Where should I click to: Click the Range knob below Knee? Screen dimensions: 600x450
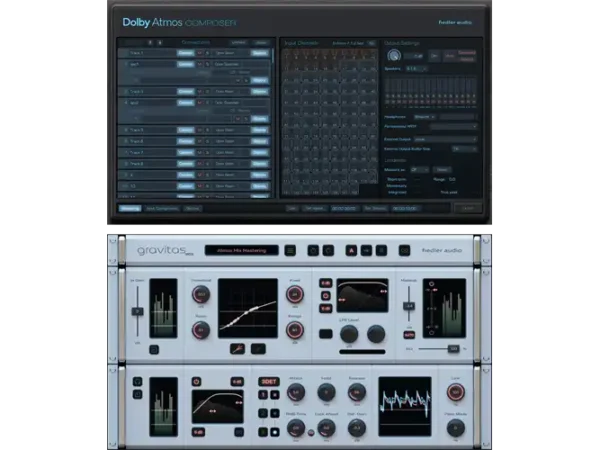point(295,330)
